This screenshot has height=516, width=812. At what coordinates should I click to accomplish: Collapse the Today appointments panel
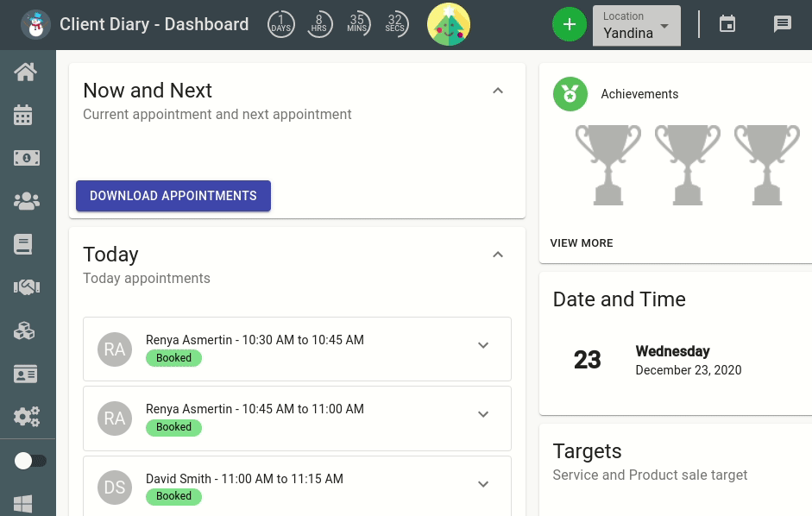click(x=498, y=255)
